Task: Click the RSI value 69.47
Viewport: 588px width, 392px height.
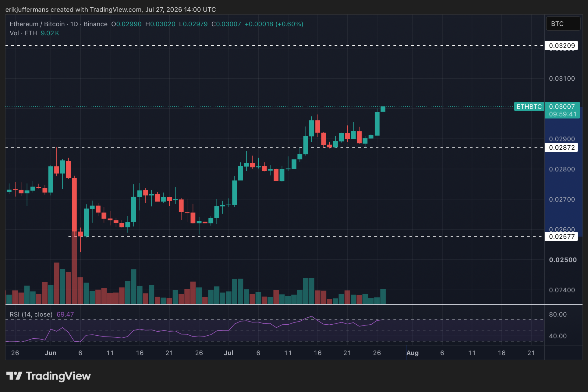Action: click(x=65, y=314)
